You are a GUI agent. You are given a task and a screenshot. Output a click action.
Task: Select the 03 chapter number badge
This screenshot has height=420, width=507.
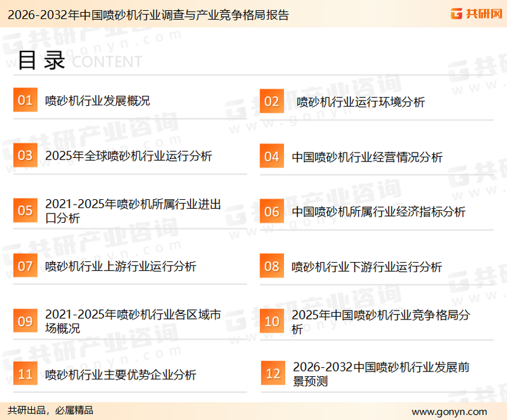[25, 155]
